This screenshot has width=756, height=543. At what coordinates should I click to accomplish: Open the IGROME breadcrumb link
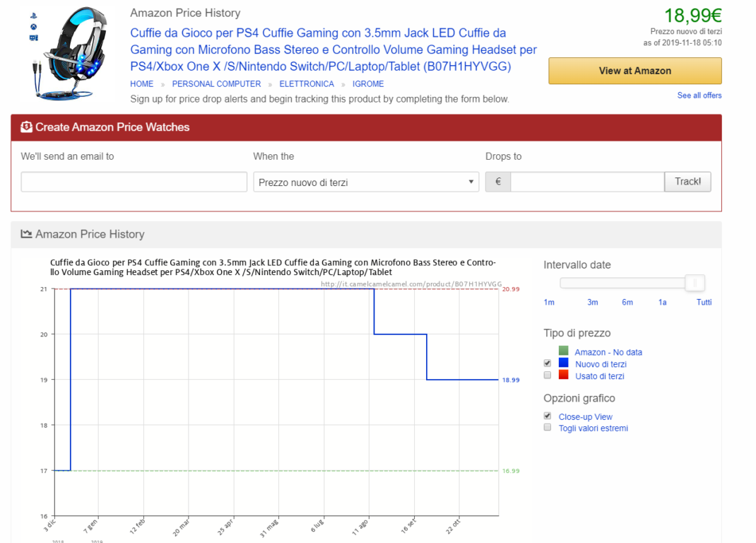[x=368, y=84]
